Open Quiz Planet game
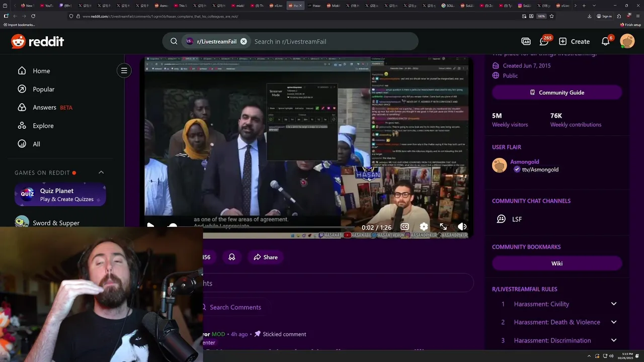 pyautogui.click(x=60, y=195)
